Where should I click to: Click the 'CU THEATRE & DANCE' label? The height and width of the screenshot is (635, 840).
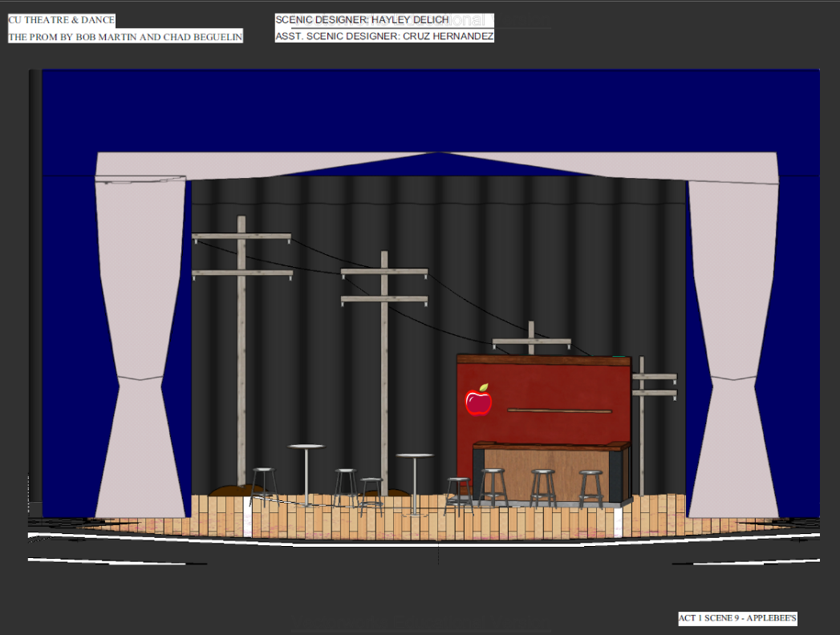[62, 20]
